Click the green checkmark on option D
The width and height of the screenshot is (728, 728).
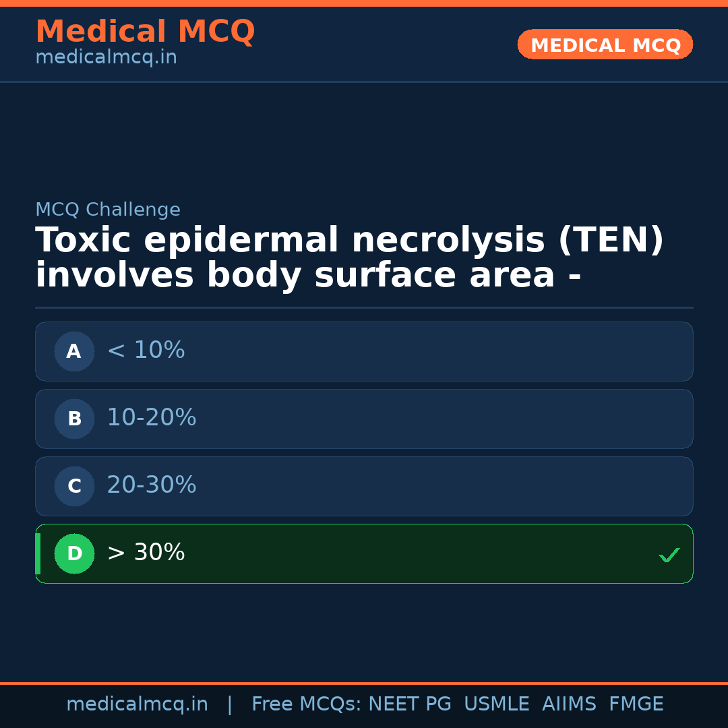tap(669, 555)
